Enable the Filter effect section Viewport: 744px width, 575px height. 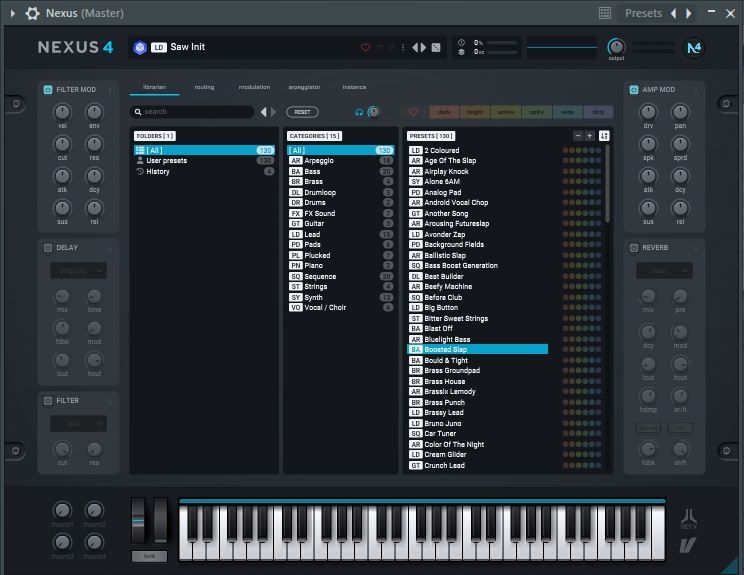pos(48,401)
